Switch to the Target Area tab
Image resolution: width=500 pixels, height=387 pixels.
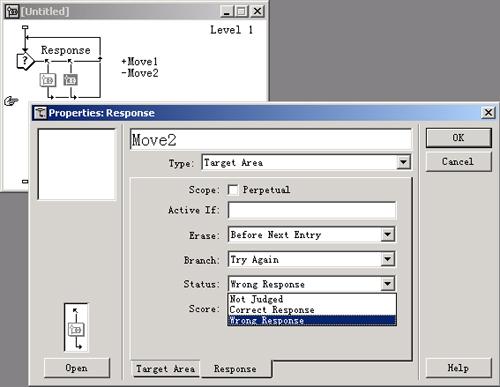tap(166, 369)
